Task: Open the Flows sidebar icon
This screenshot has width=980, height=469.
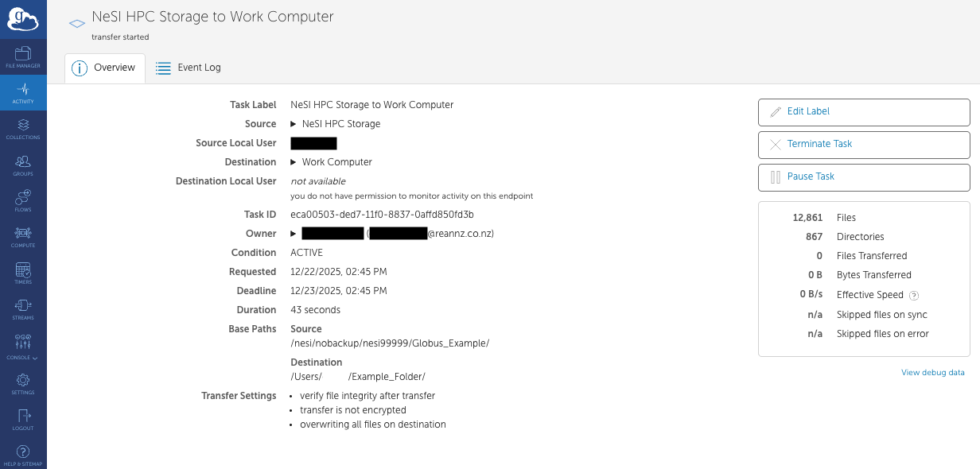Action: (23, 201)
